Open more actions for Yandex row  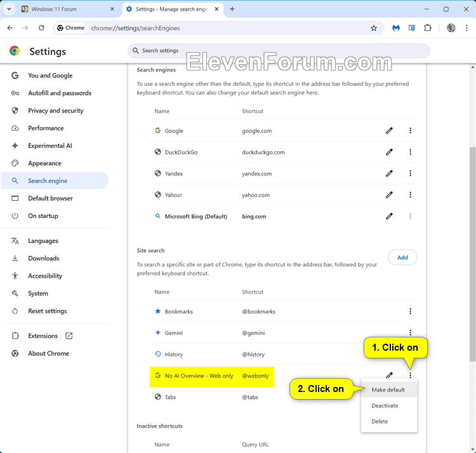[x=410, y=173]
